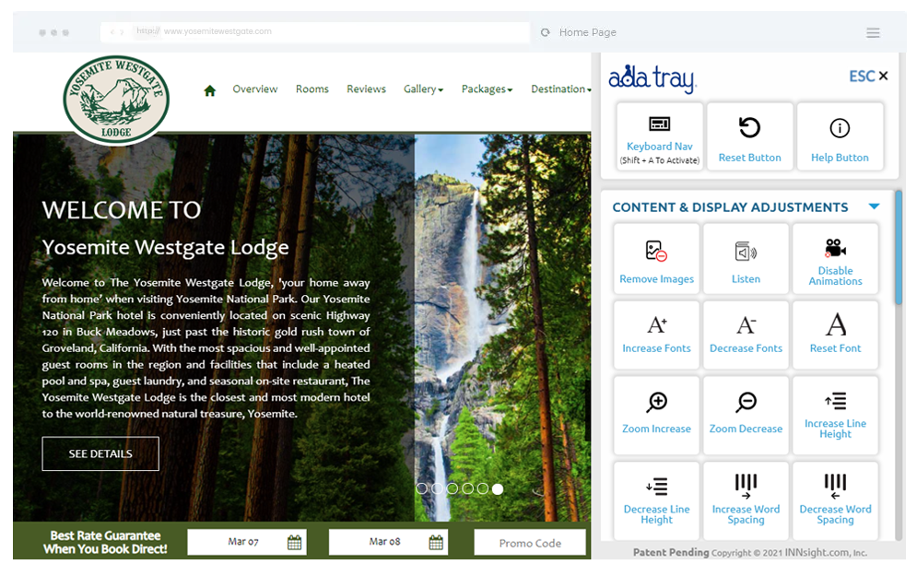Open the Rooms menu item

(x=312, y=88)
